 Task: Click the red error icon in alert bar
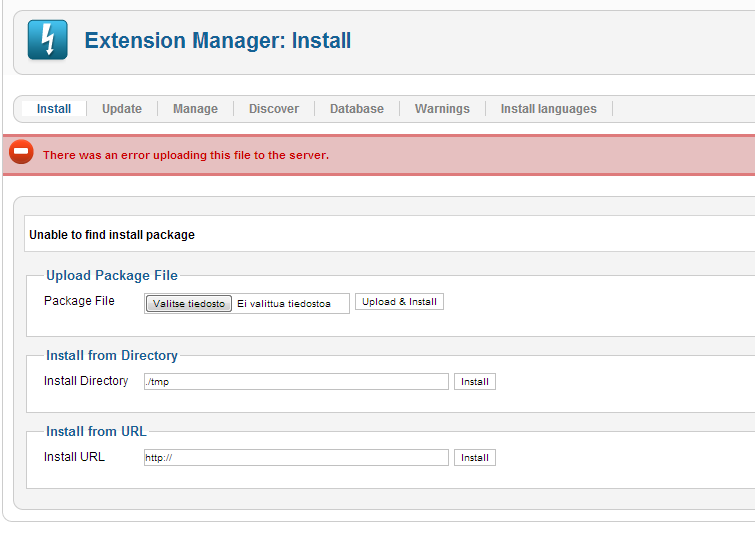point(21,153)
